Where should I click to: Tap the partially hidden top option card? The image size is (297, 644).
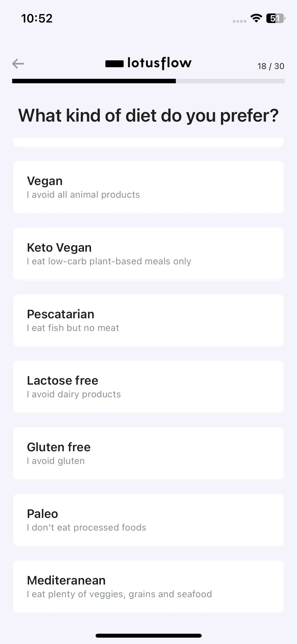coord(148,142)
